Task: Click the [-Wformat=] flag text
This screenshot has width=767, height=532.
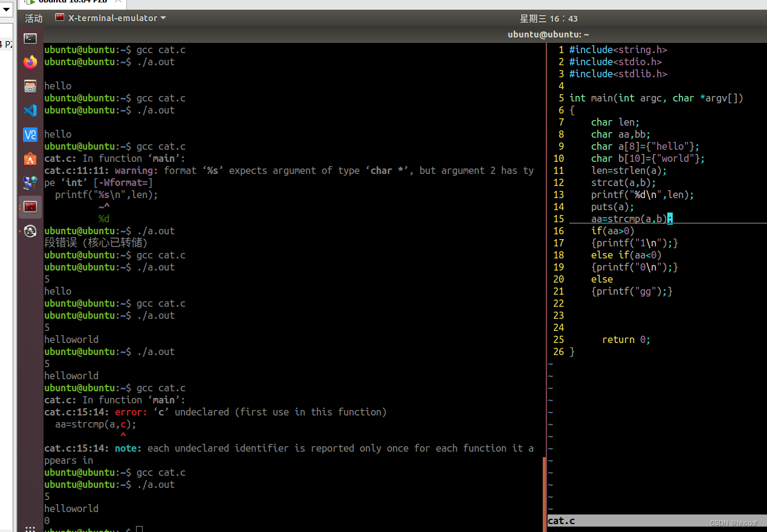Action: point(123,182)
